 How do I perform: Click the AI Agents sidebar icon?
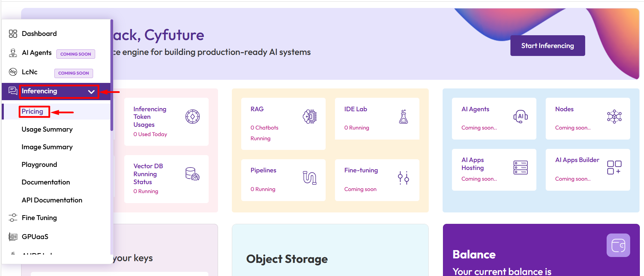pos(13,53)
